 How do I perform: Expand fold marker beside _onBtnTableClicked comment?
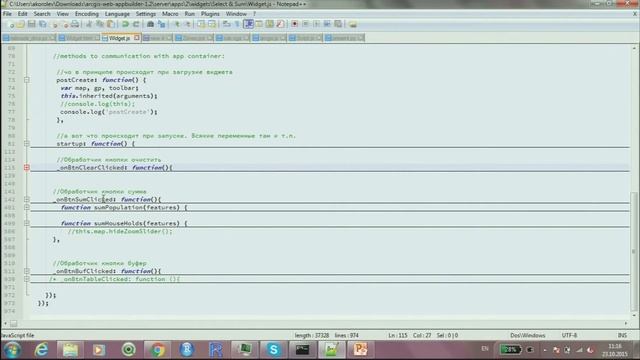coord(27,279)
